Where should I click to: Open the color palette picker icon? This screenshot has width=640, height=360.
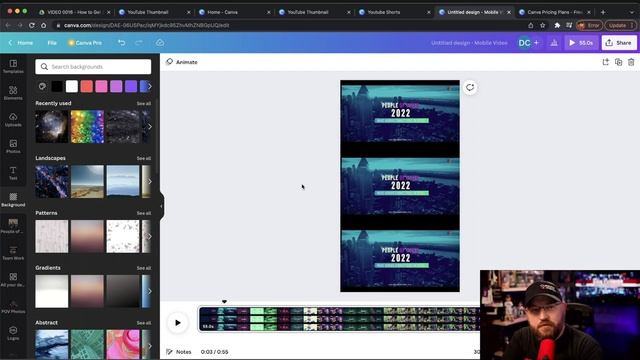pos(42,86)
